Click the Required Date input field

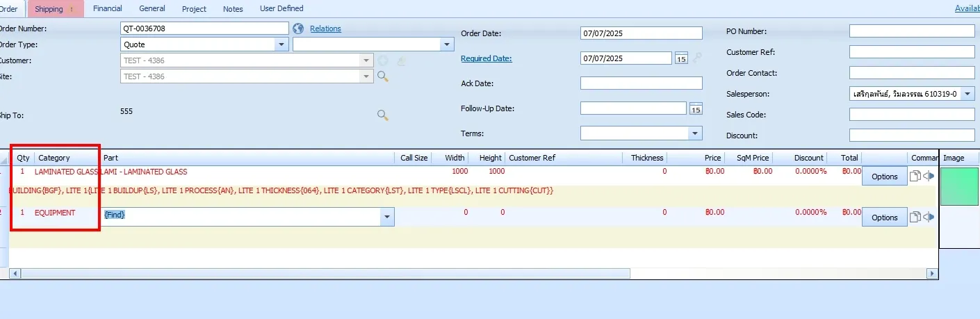click(x=626, y=58)
